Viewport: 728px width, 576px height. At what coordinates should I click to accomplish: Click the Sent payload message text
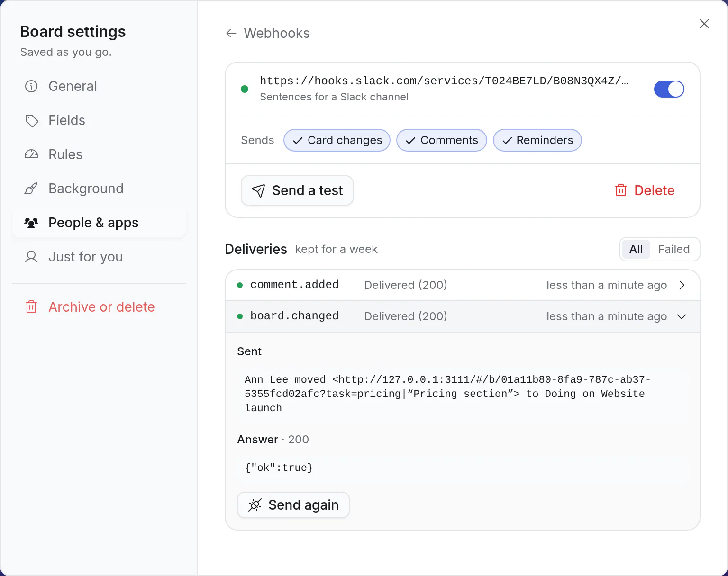tap(447, 394)
